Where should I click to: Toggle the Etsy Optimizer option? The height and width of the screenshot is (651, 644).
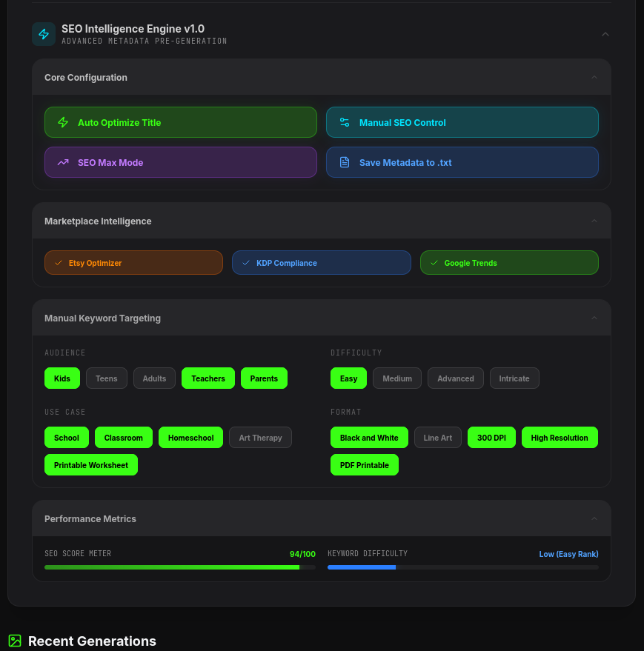(134, 262)
